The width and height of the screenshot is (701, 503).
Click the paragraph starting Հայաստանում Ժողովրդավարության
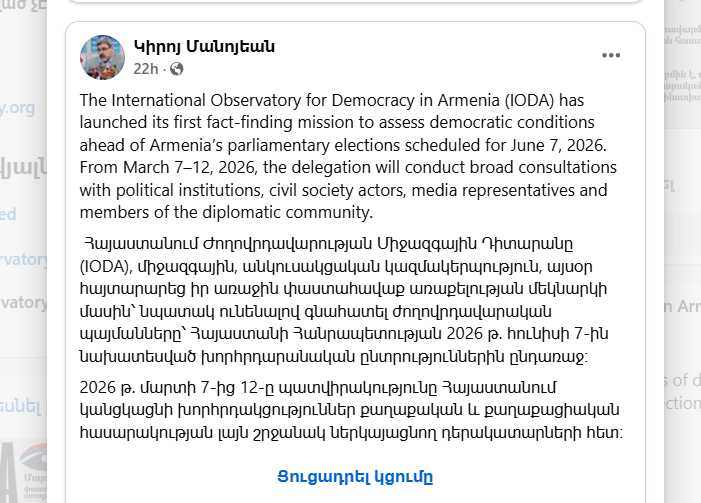coord(344,300)
